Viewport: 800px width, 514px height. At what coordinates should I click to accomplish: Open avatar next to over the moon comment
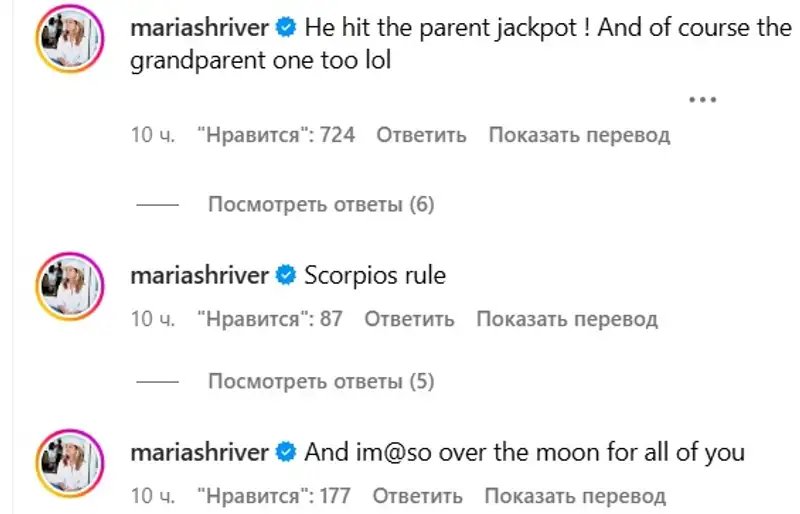pyautogui.click(x=69, y=463)
